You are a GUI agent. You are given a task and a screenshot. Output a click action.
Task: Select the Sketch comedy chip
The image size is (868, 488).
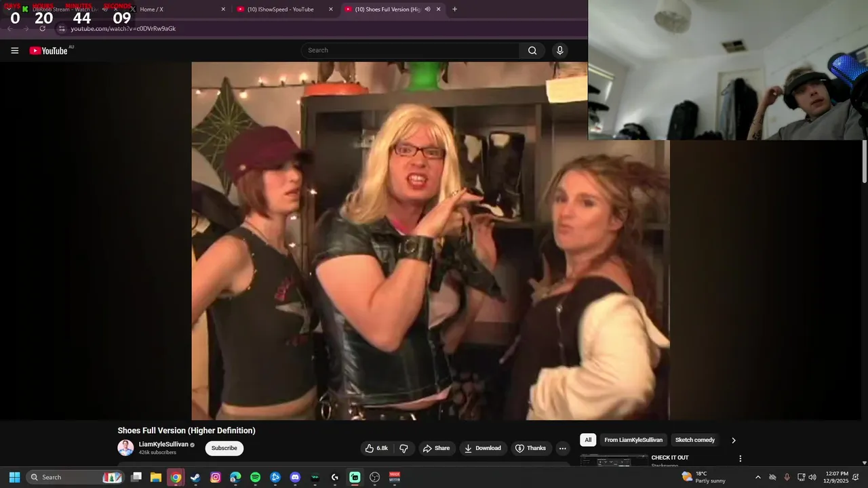pyautogui.click(x=695, y=440)
